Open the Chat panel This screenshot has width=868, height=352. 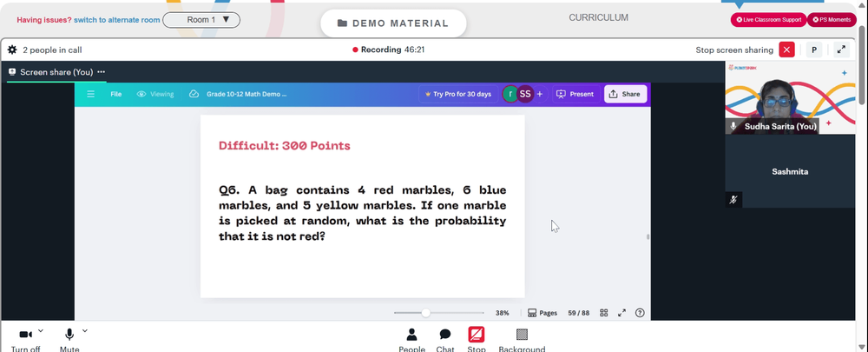coord(445,339)
